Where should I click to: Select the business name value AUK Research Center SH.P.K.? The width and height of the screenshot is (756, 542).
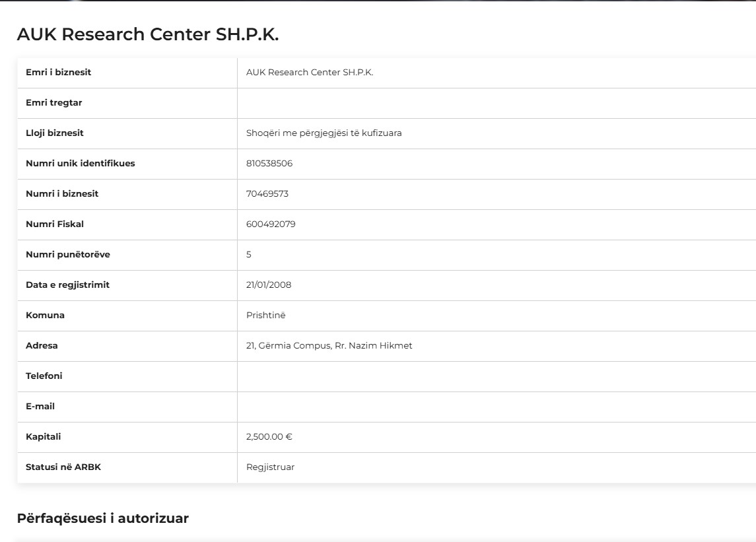(310, 73)
